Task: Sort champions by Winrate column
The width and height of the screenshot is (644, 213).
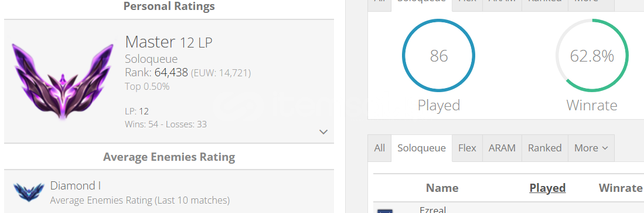Action: (620, 188)
